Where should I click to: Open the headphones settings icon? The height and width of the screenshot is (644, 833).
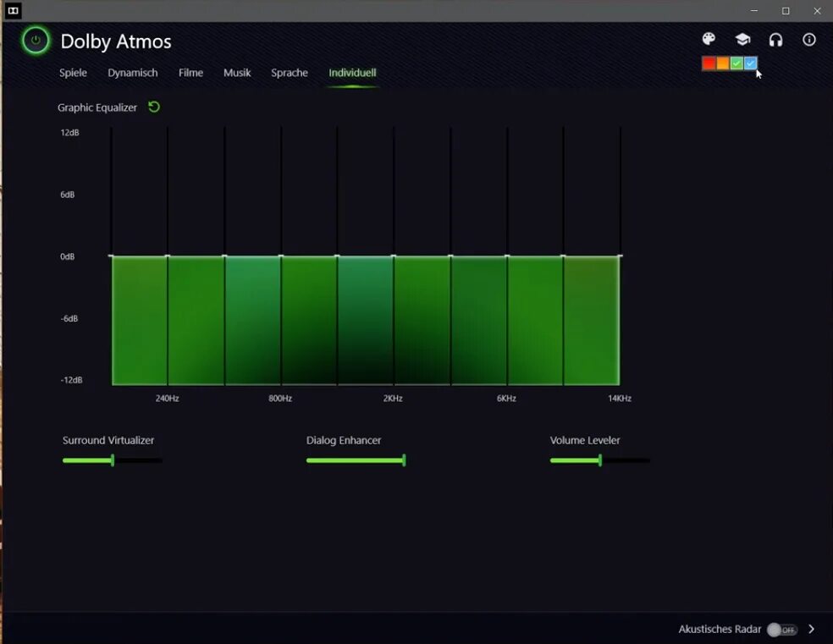[x=775, y=40]
